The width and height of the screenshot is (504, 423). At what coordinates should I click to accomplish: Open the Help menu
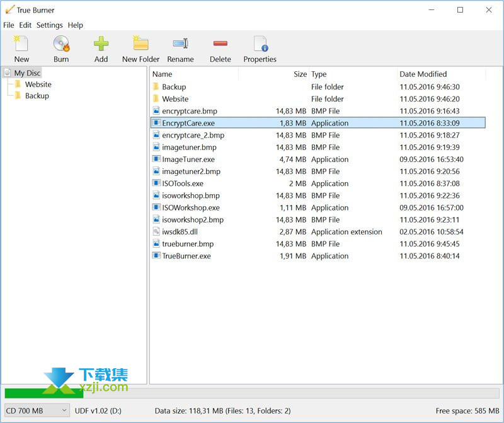click(75, 25)
